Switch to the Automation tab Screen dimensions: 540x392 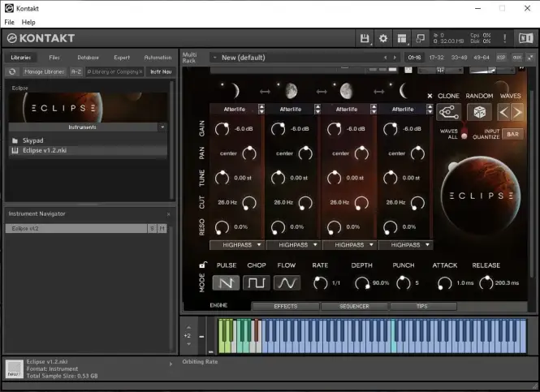[158, 58]
